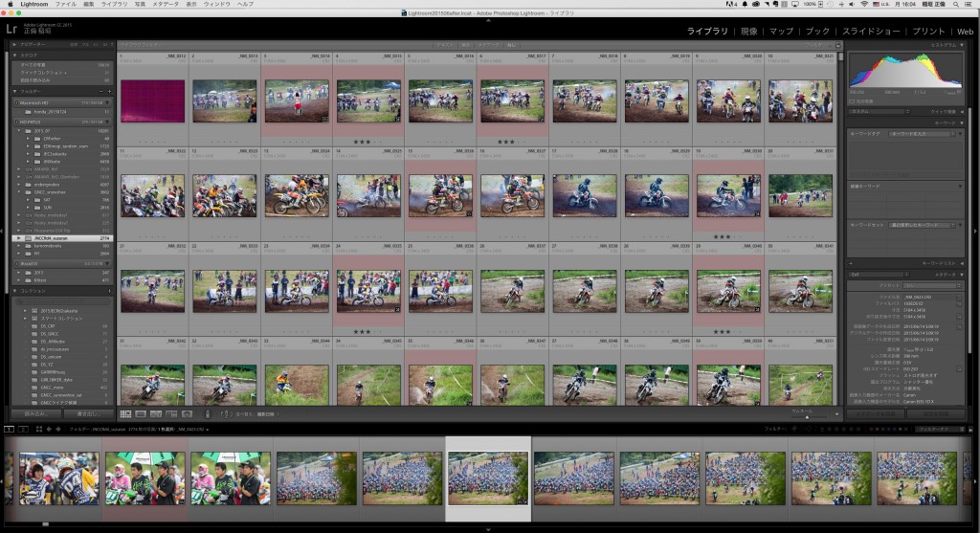Collapse the コレクション panel
The width and height of the screenshot is (980, 533).
click(x=15, y=291)
